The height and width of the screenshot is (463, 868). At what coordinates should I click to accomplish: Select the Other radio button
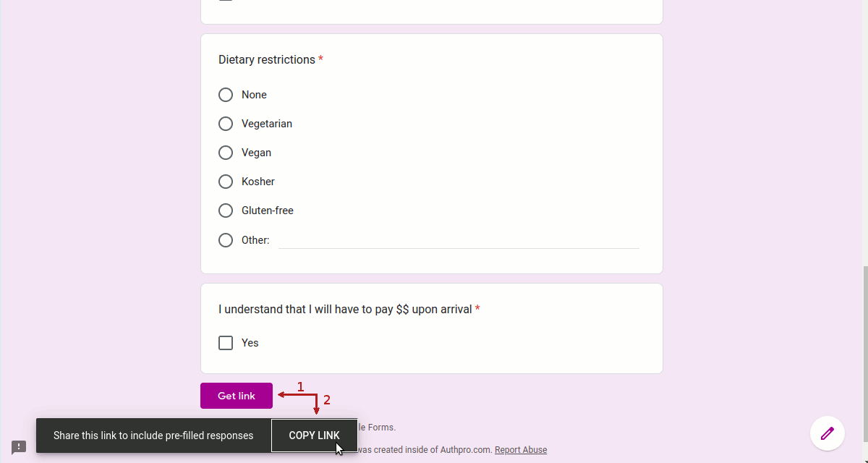[x=226, y=240]
